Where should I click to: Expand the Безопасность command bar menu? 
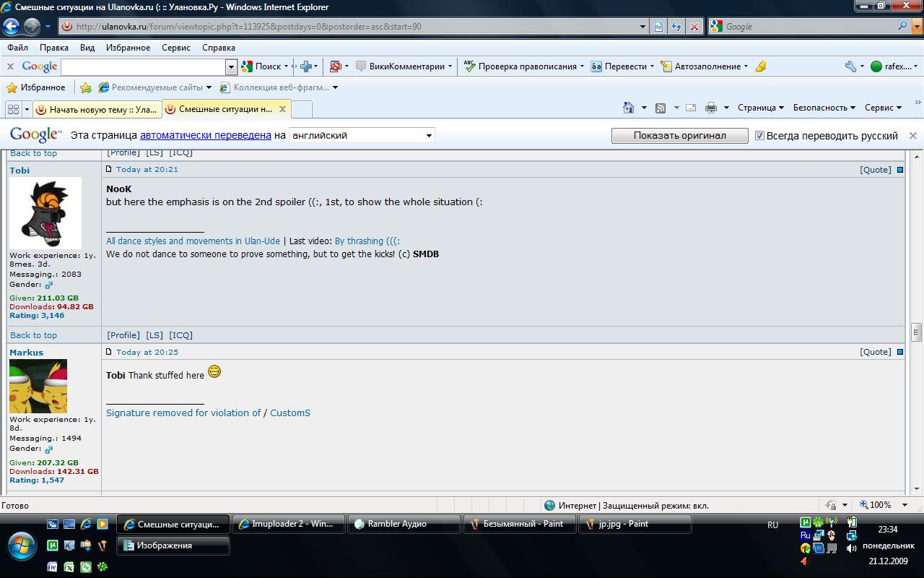click(824, 108)
